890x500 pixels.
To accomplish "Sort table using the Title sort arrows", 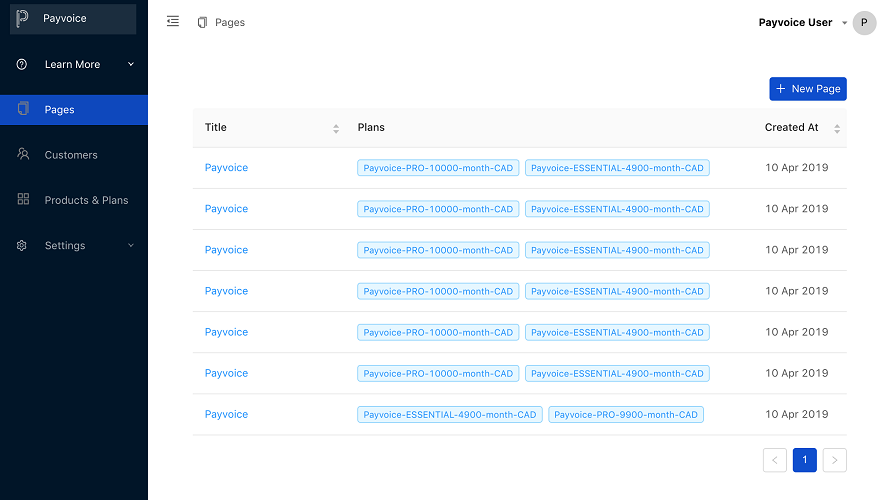I will point(336,129).
